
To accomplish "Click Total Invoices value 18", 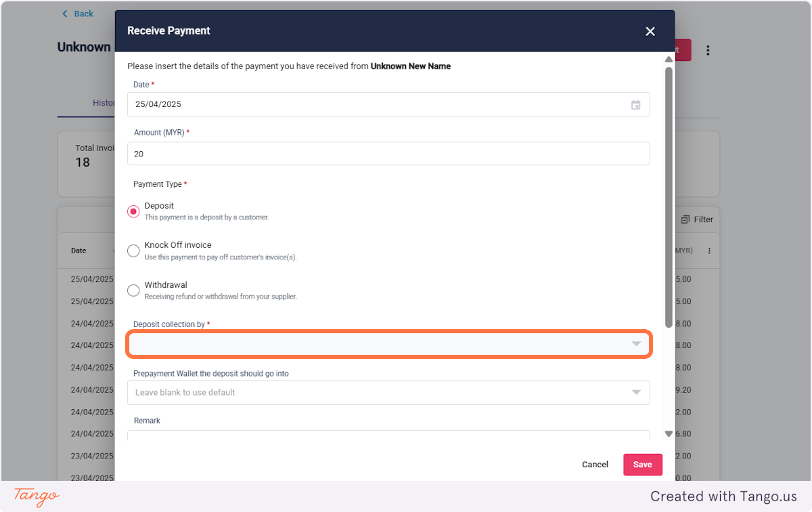I will (83, 163).
